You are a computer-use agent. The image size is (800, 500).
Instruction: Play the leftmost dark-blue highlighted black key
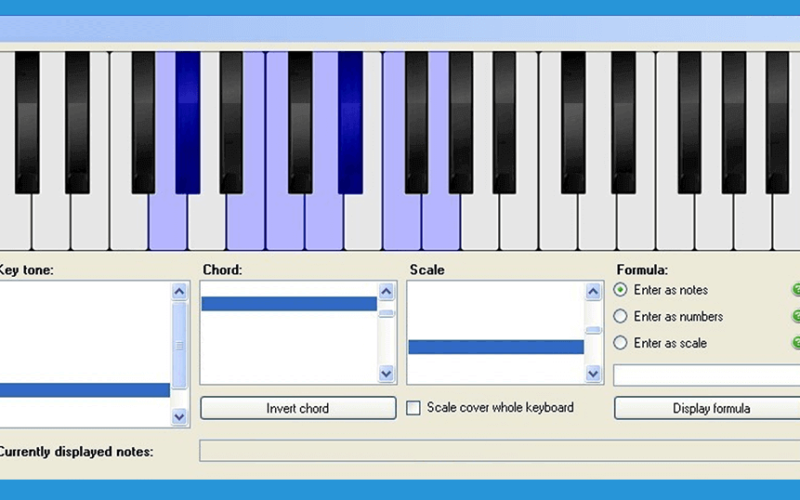pyautogui.click(x=188, y=122)
